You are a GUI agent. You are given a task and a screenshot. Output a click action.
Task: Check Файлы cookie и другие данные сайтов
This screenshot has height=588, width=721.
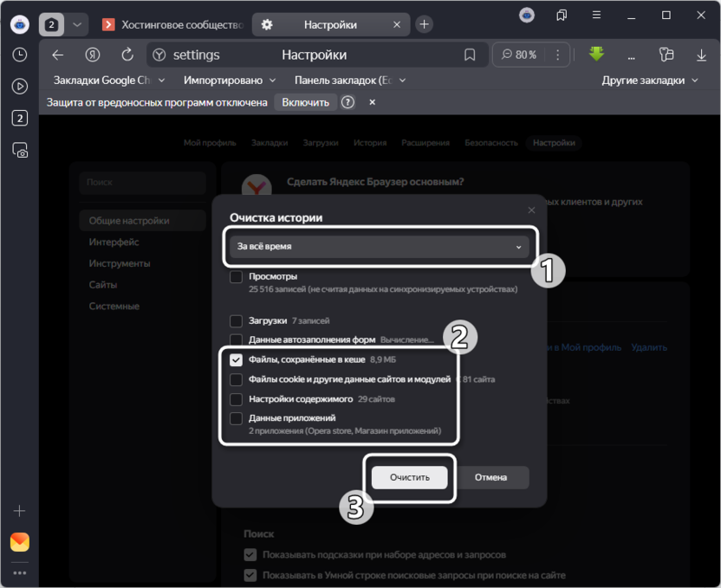[236, 379]
